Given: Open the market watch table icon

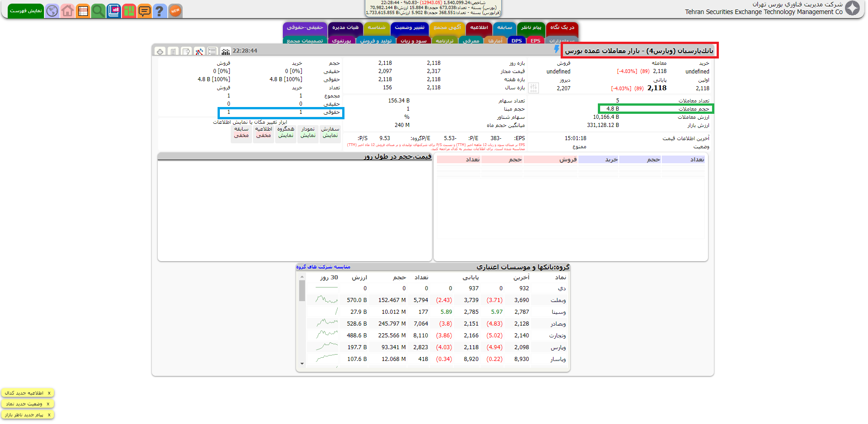Looking at the screenshot, I should tap(83, 11).
